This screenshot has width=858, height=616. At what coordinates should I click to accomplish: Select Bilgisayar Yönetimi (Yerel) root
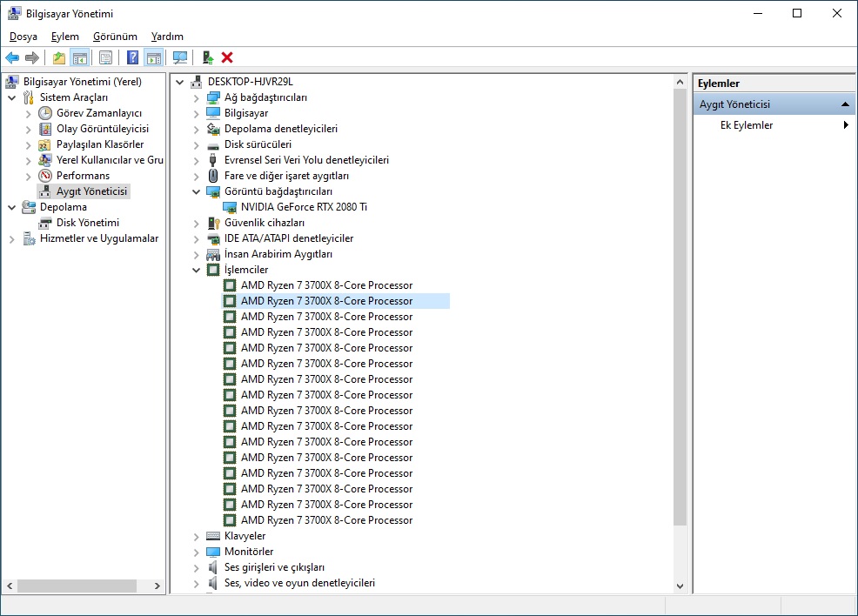pos(82,82)
